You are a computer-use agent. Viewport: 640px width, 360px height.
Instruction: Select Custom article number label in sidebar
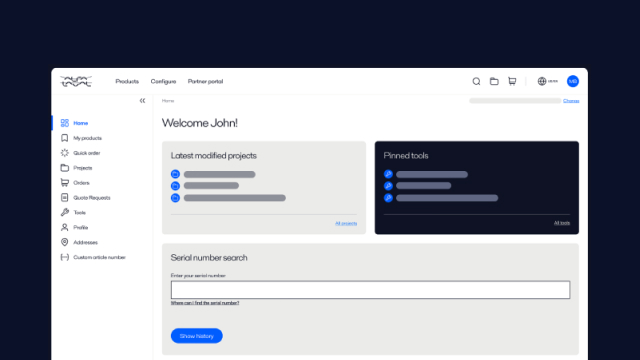click(x=100, y=257)
